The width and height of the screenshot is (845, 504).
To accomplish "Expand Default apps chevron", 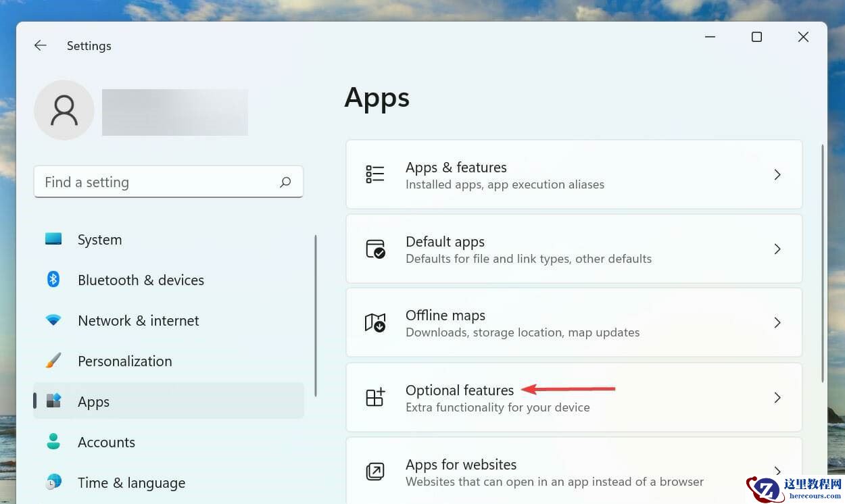I will [777, 249].
